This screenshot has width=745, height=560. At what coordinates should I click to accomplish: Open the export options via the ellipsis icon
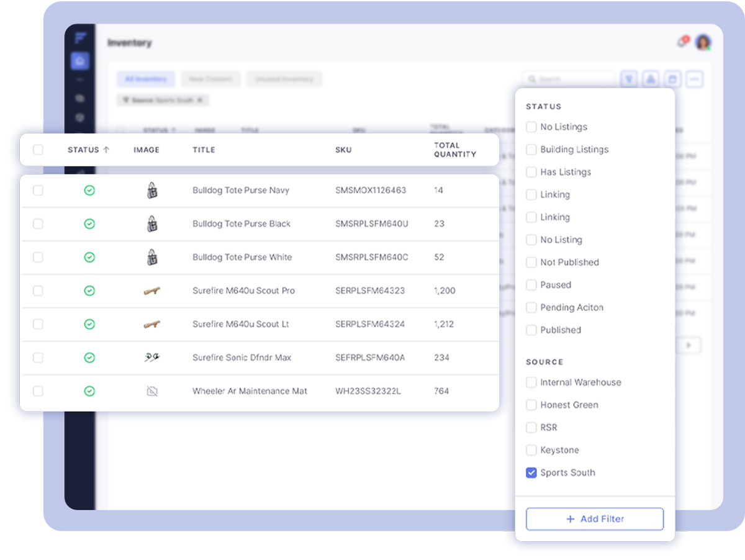tap(695, 79)
